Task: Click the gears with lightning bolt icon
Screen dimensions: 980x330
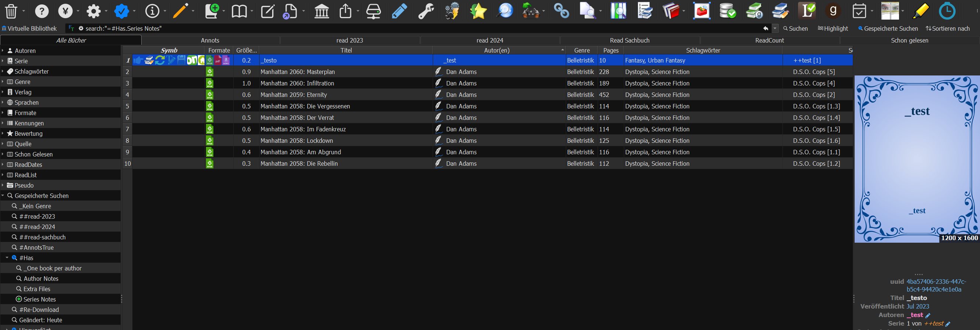Action: 452,11
